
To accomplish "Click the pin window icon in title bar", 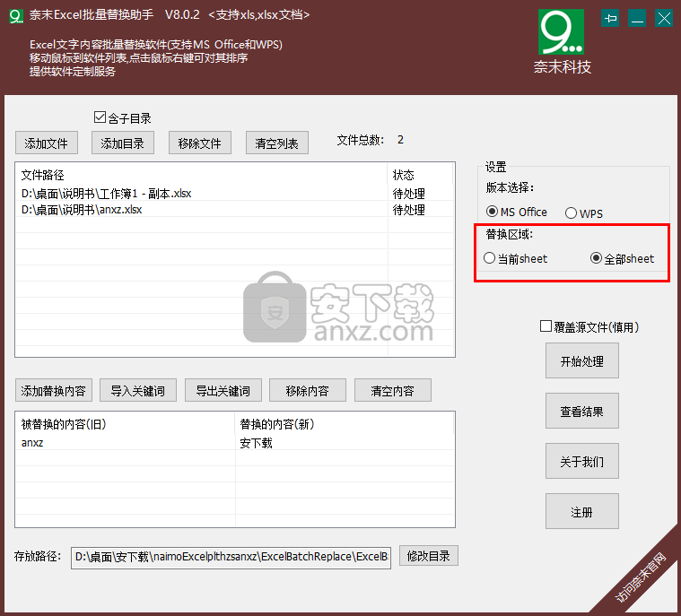I will point(610,18).
